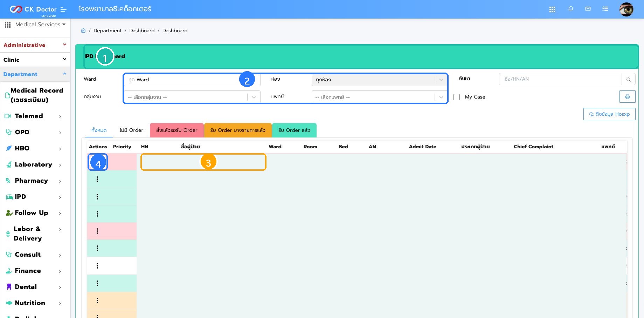
Task: Click the ดึงข้อมูล Hosxp button
Action: pyautogui.click(x=609, y=114)
